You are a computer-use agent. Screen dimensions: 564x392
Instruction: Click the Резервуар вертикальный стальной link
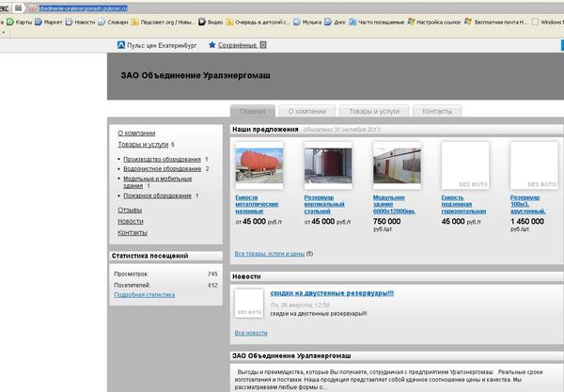pyautogui.click(x=326, y=205)
